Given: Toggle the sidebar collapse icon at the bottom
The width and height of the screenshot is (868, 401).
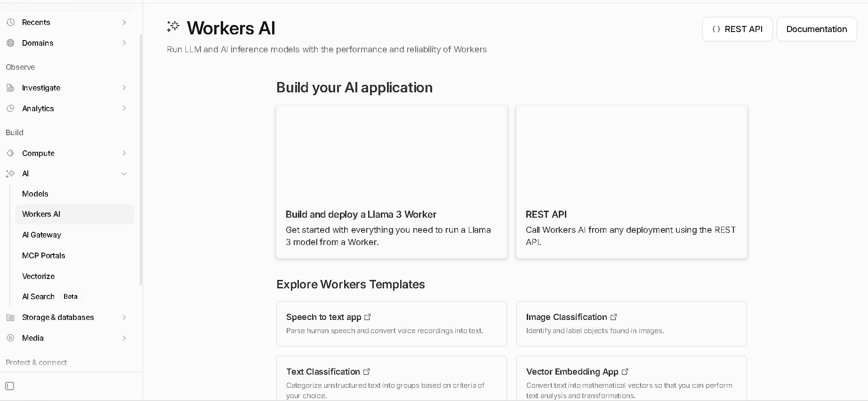Looking at the screenshot, I should pos(9,386).
